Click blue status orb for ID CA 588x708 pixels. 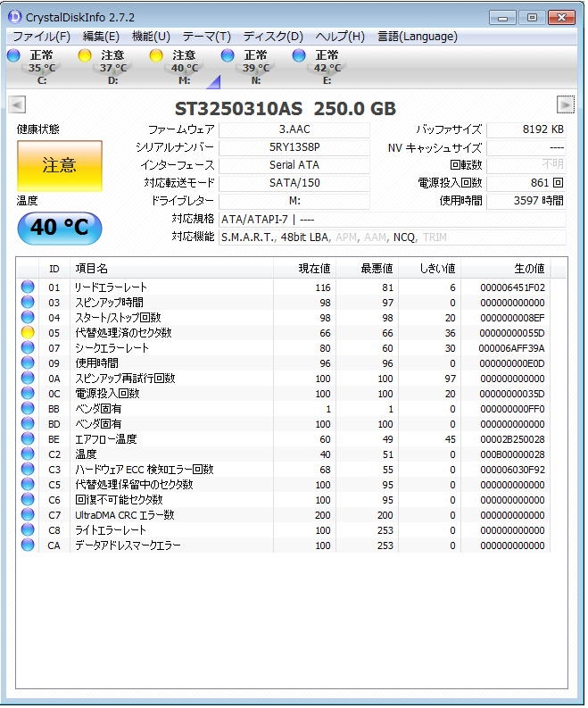[x=28, y=546]
